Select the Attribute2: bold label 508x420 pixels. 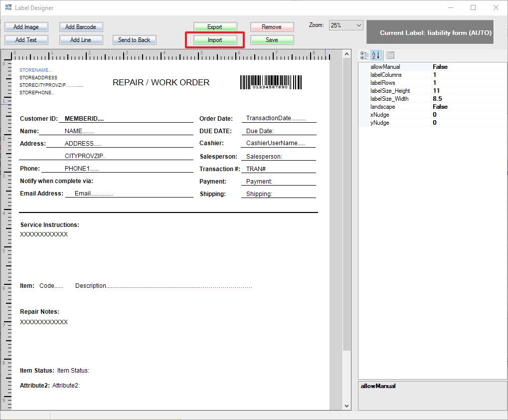click(35, 385)
